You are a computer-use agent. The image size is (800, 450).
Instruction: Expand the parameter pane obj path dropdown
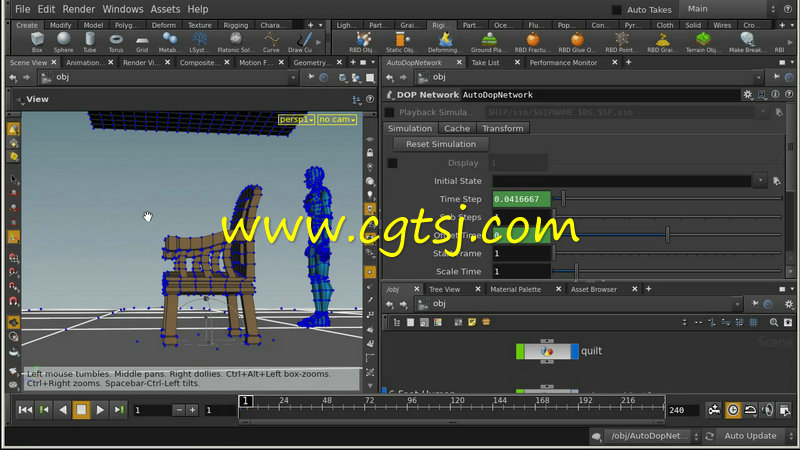click(759, 78)
